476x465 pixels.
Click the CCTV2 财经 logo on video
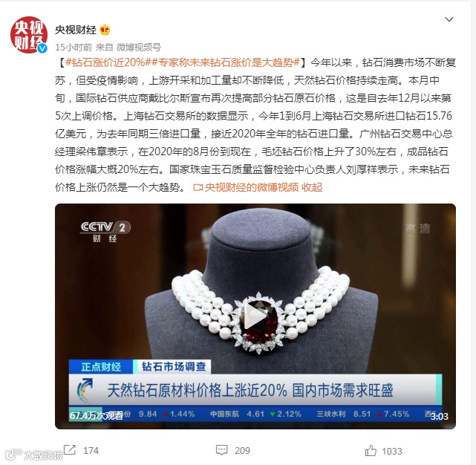coord(105,232)
